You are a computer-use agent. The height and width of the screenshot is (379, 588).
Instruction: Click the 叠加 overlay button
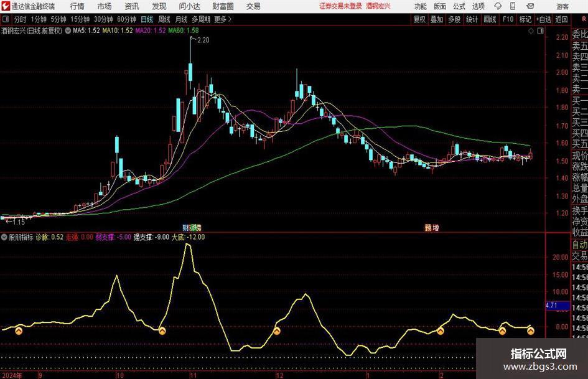(x=437, y=19)
